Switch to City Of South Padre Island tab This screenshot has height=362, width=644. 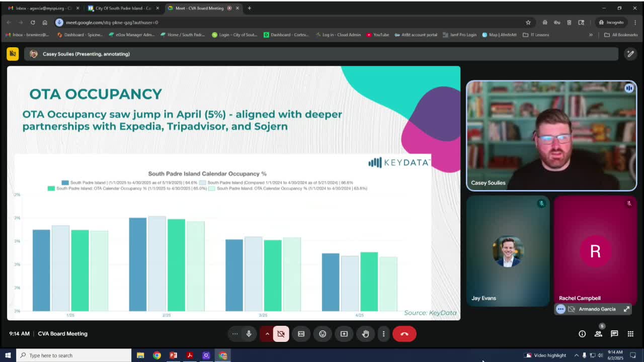coord(123,8)
